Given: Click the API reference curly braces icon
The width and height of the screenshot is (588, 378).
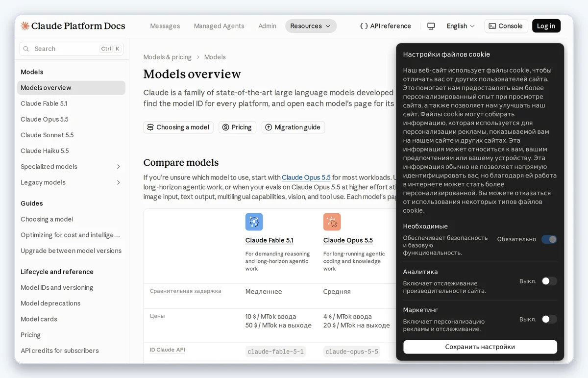Looking at the screenshot, I should (x=364, y=26).
